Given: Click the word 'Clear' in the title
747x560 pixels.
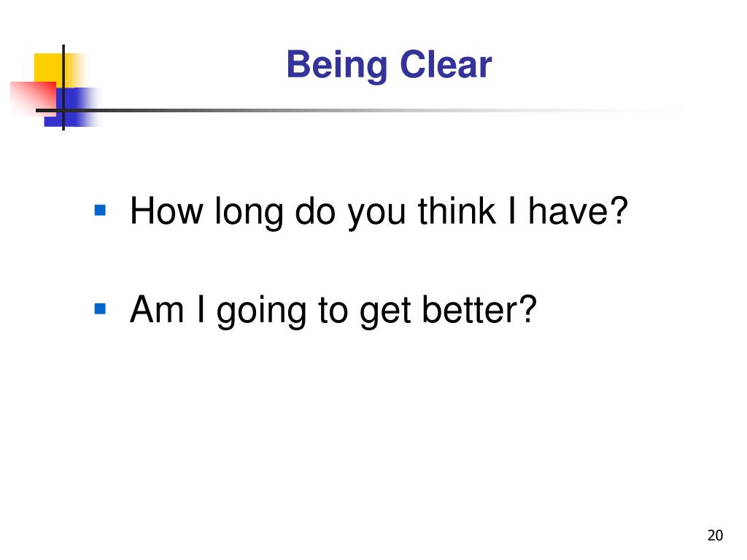Looking at the screenshot, I should pyautogui.click(x=446, y=64).
